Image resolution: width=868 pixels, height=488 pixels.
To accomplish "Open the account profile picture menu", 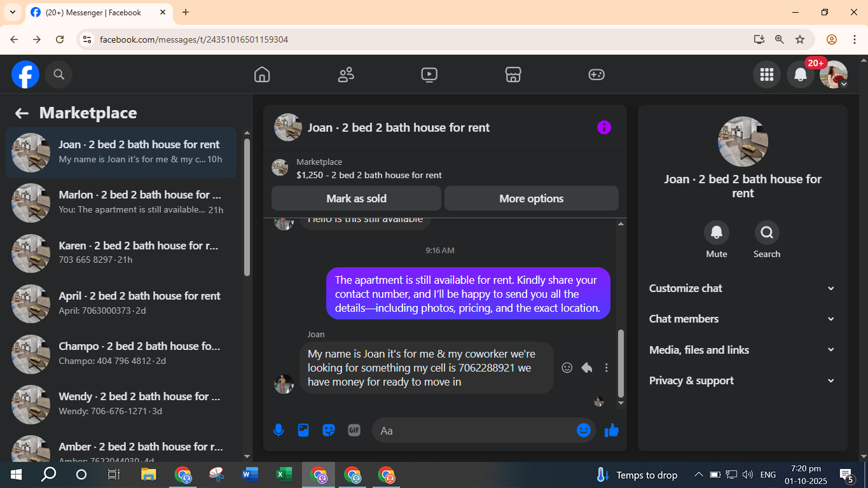I will point(834,74).
